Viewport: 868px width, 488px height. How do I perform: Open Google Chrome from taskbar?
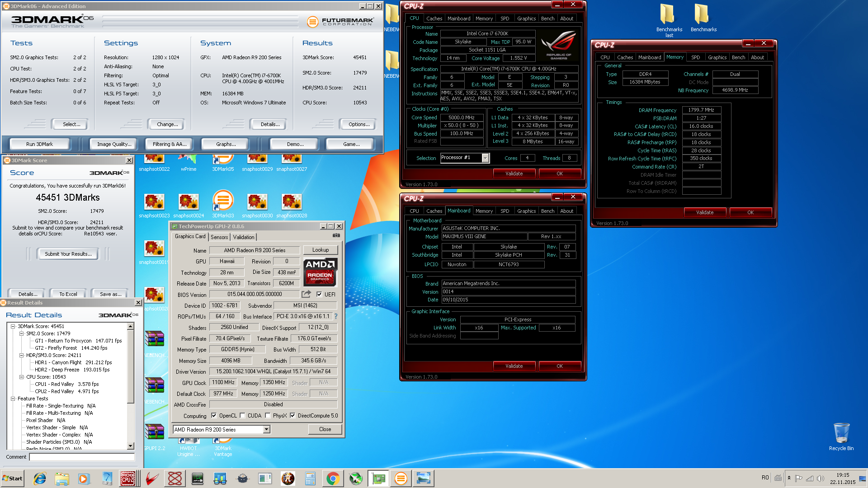333,479
